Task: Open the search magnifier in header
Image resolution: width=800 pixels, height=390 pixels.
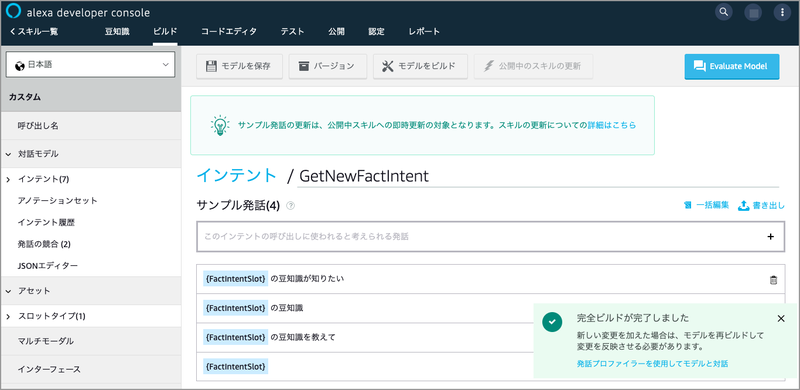Action: tap(723, 11)
